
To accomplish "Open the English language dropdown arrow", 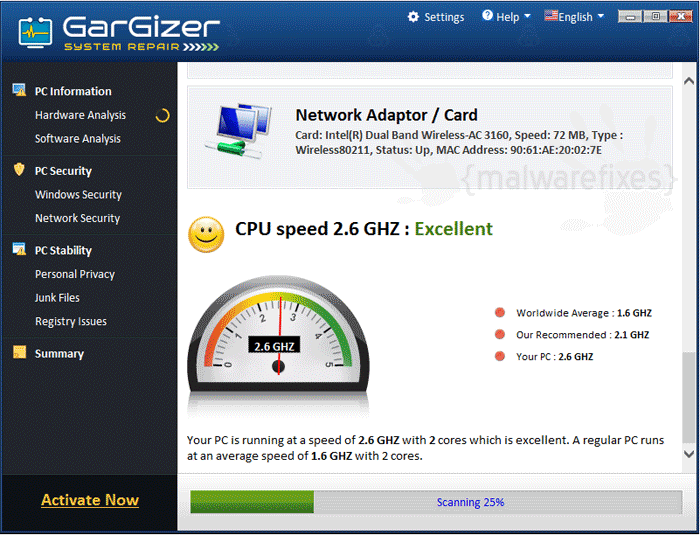I will pyautogui.click(x=601, y=16).
